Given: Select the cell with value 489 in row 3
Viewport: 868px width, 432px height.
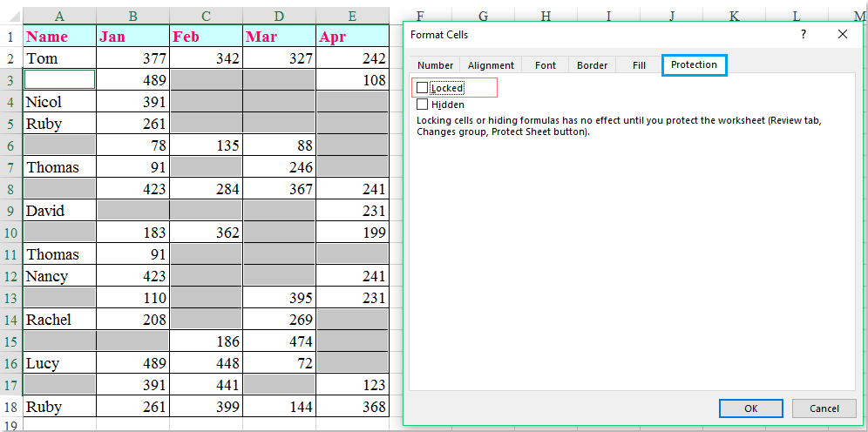Looking at the screenshot, I should (132, 80).
